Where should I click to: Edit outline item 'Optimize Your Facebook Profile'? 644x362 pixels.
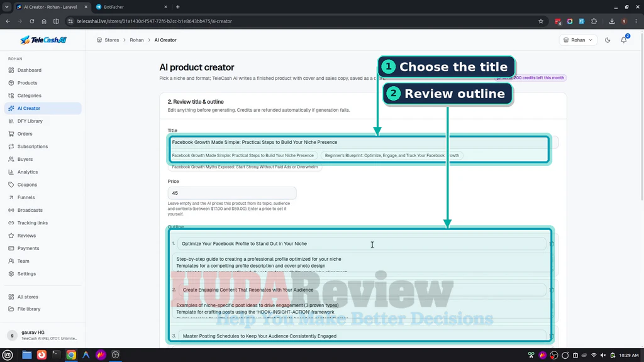tap(362, 244)
